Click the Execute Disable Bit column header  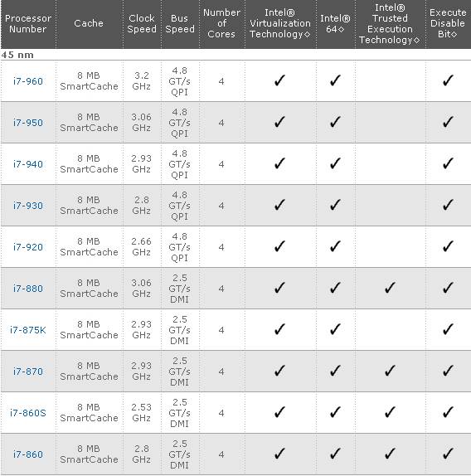coord(448,23)
